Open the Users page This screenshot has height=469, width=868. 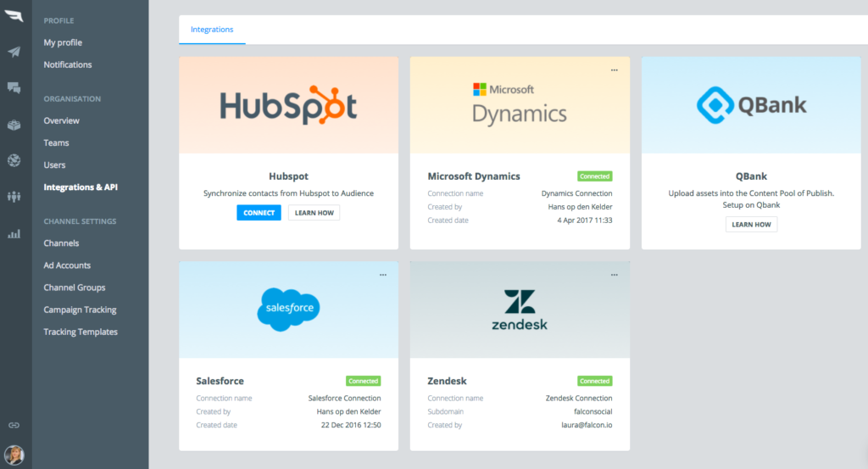pos(54,165)
